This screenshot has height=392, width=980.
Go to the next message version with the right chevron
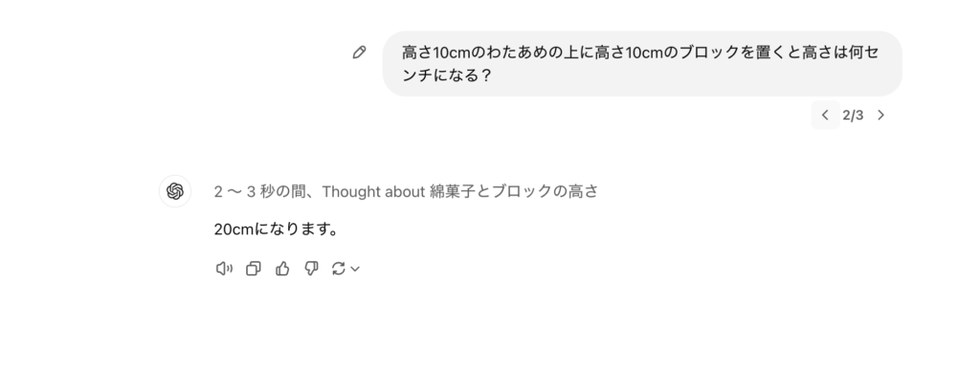pyautogui.click(x=880, y=116)
